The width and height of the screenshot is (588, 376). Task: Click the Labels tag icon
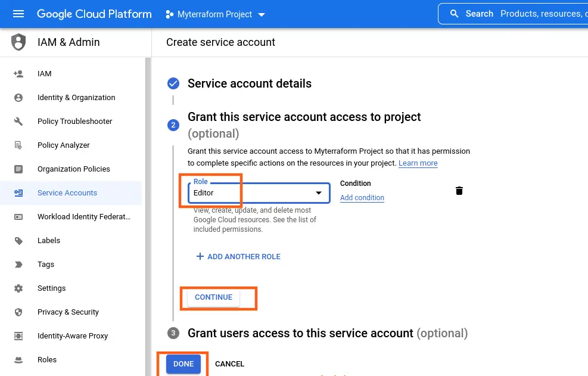click(x=20, y=240)
